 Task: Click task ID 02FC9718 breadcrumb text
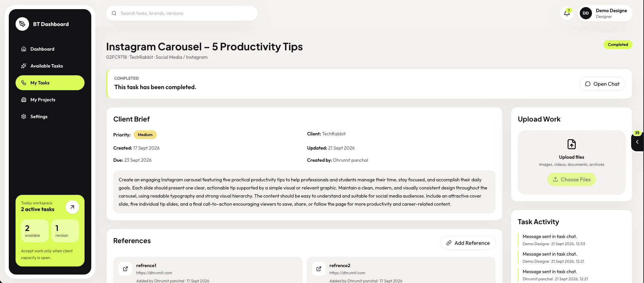point(117,57)
